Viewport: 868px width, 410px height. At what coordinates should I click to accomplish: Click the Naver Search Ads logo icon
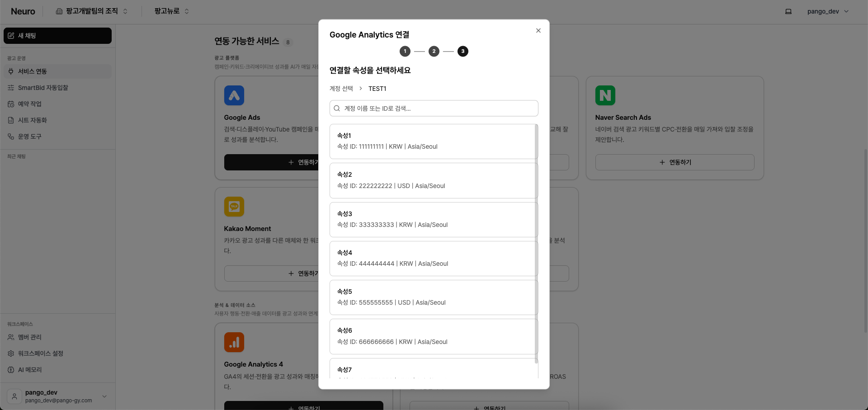point(605,95)
